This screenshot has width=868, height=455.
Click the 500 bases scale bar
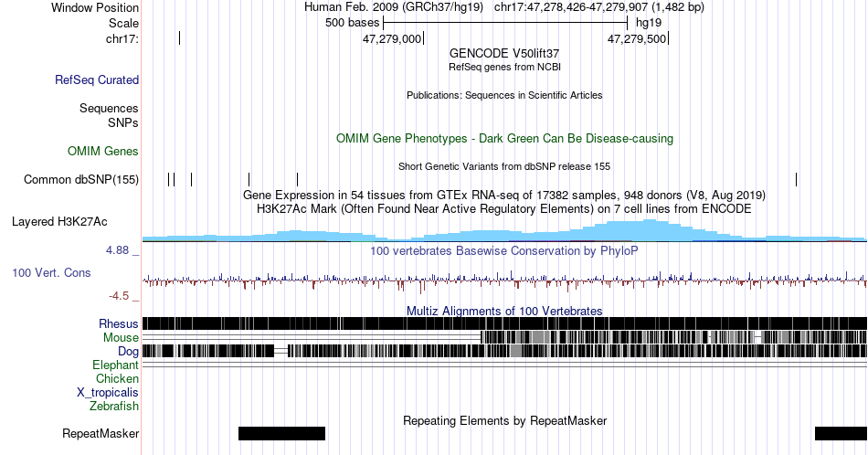click(x=505, y=23)
